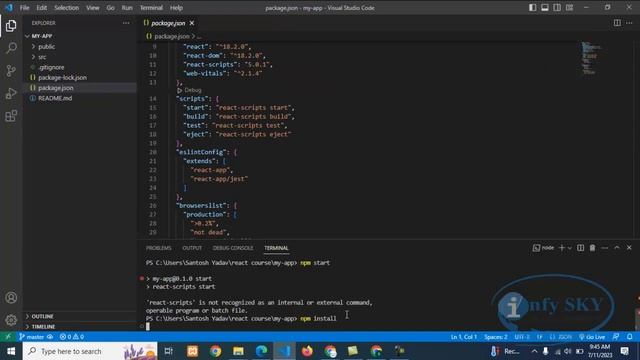Toggle the panel layout icon
Image resolution: width=640 pixels, height=360 pixels.
(x=545, y=8)
